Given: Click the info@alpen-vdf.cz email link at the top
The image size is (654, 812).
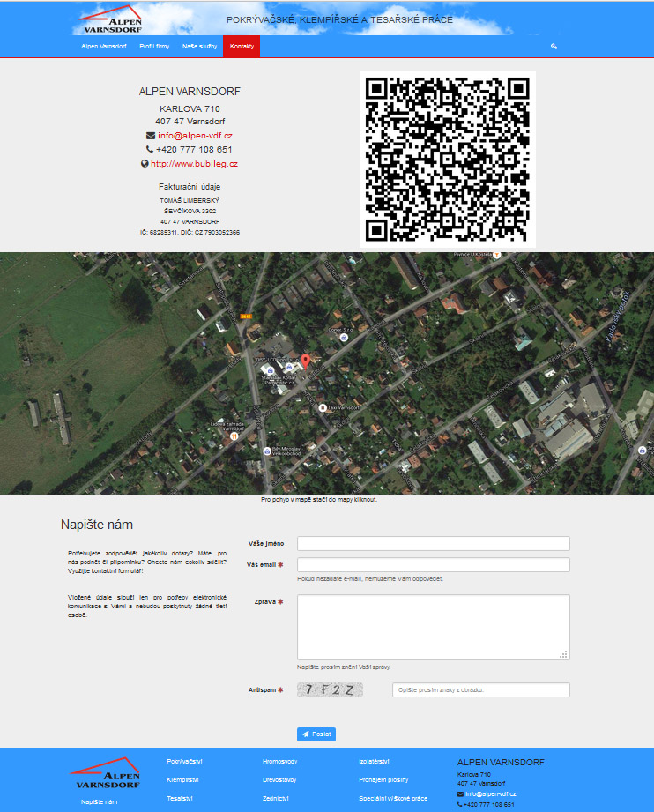Looking at the screenshot, I should click(x=195, y=136).
